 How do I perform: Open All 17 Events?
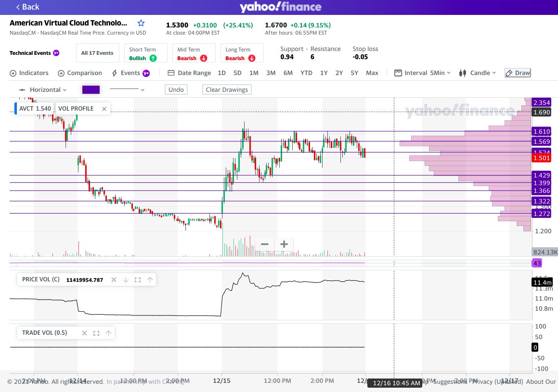click(x=97, y=53)
